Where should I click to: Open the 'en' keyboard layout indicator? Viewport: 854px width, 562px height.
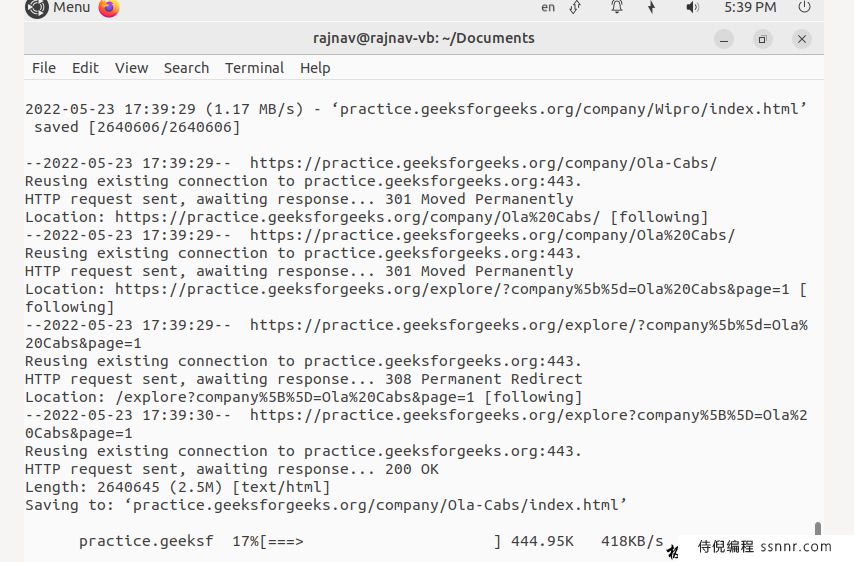point(548,8)
